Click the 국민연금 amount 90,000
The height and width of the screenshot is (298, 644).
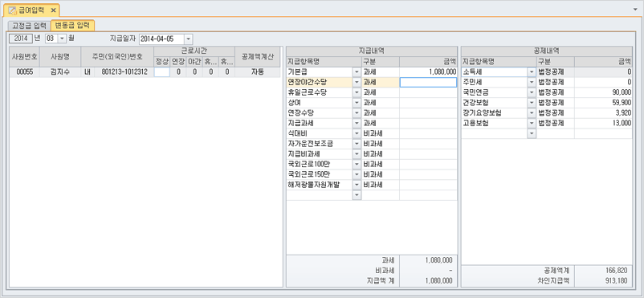tap(603, 92)
